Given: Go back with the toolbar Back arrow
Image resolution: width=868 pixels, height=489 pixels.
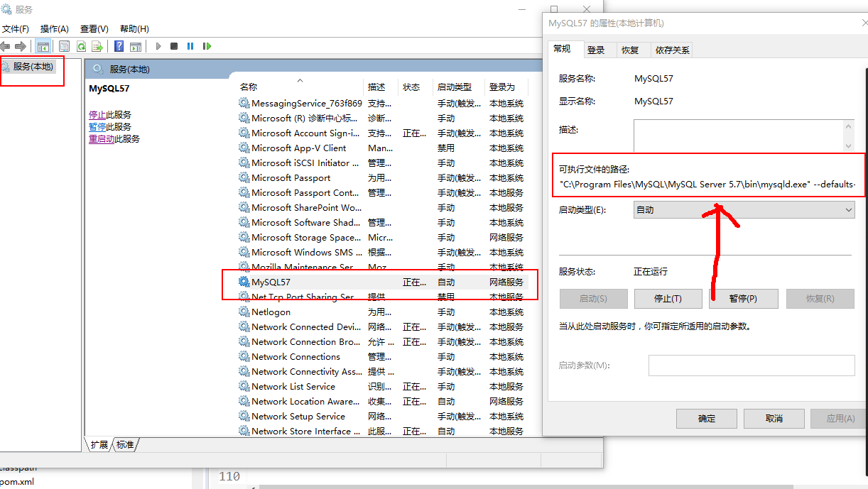Looking at the screenshot, I should pyautogui.click(x=6, y=46).
